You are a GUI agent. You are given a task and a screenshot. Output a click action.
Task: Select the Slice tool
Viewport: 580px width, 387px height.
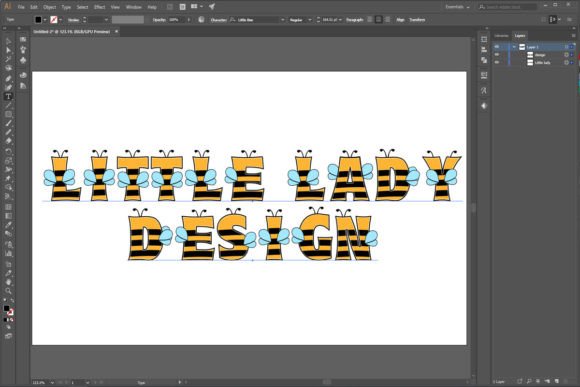coord(8,273)
